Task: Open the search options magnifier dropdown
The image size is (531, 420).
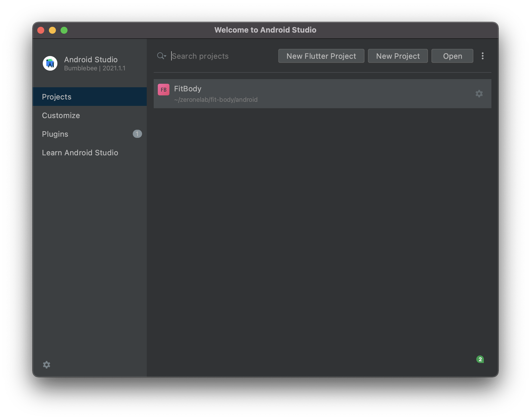Action: coord(162,56)
